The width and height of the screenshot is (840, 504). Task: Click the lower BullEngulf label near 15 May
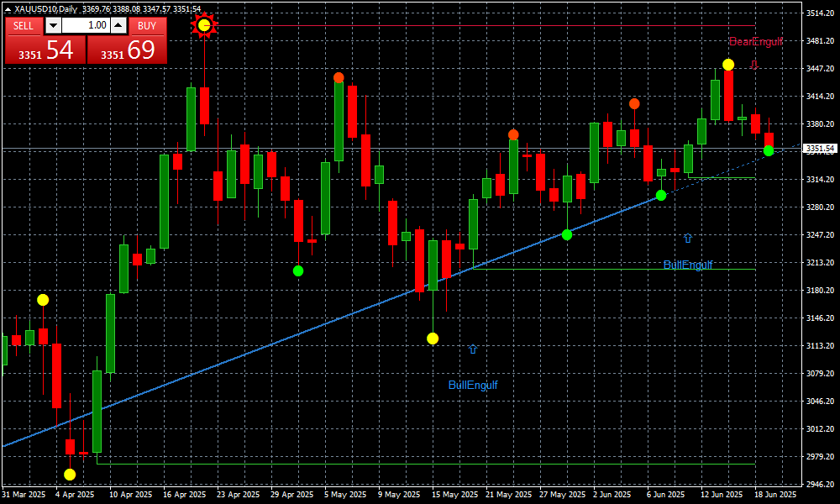point(473,385)
